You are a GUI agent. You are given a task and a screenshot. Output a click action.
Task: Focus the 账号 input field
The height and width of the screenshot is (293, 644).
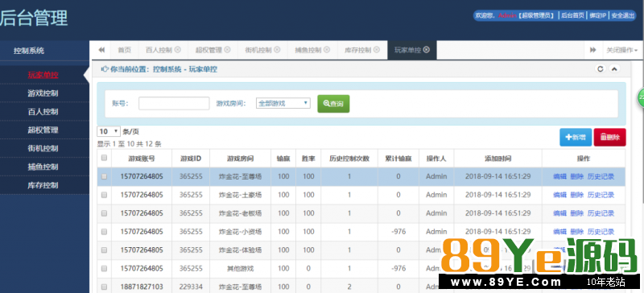click(174, 103)
